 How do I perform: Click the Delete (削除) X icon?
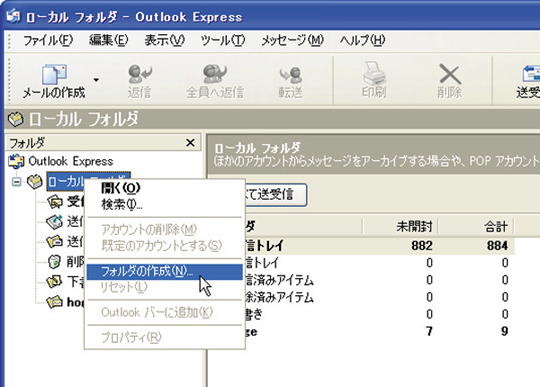(x=449, y=74)
